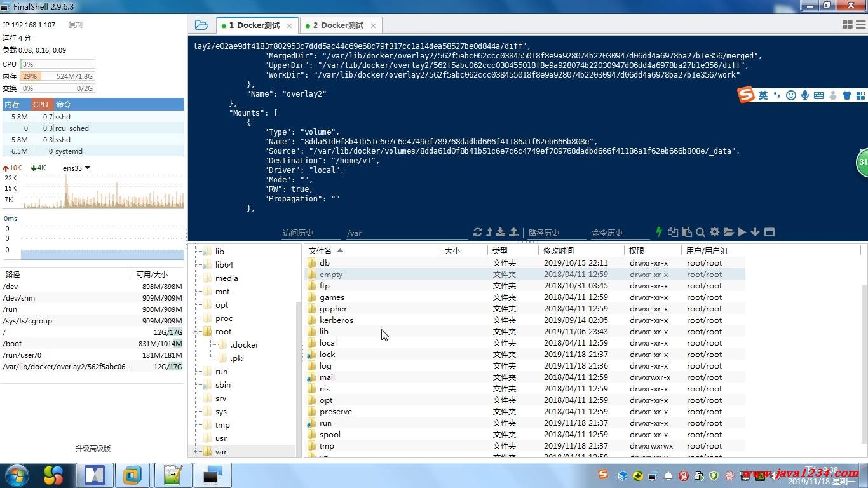The width and height of the screenshot is (868, 488).
Task: Click the upload file icon
Action: coord(513,233)
